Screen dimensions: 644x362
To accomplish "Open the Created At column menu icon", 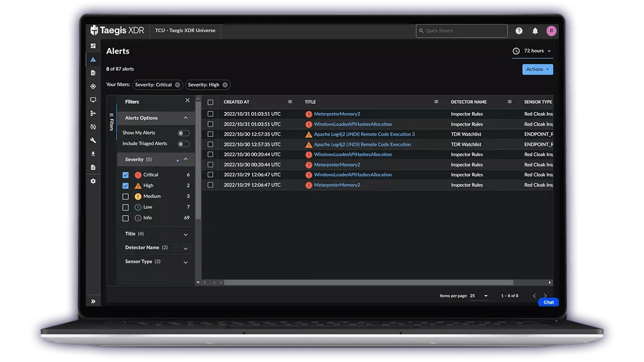I will 290,102.
